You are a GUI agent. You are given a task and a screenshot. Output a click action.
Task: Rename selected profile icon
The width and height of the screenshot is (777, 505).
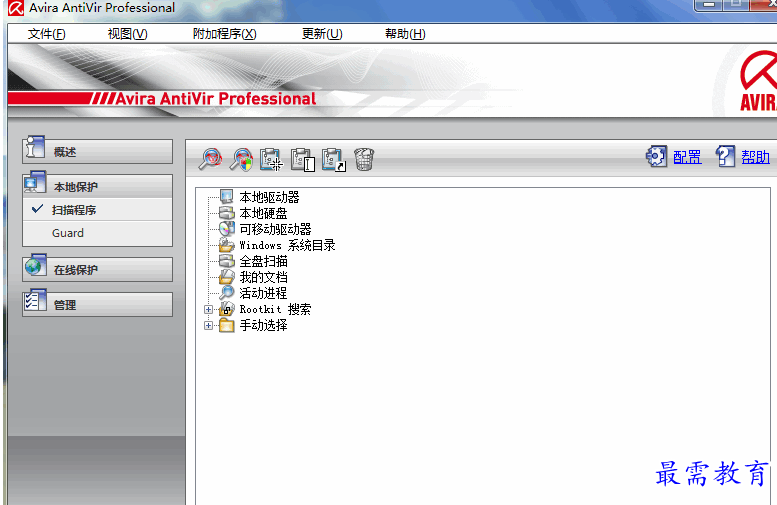[303, 159]
